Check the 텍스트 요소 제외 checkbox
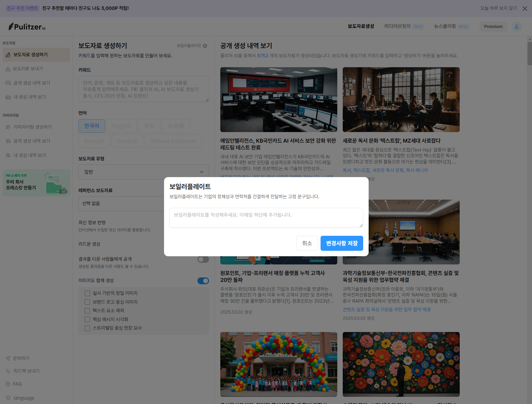532x404 pixels. [87, 311]
